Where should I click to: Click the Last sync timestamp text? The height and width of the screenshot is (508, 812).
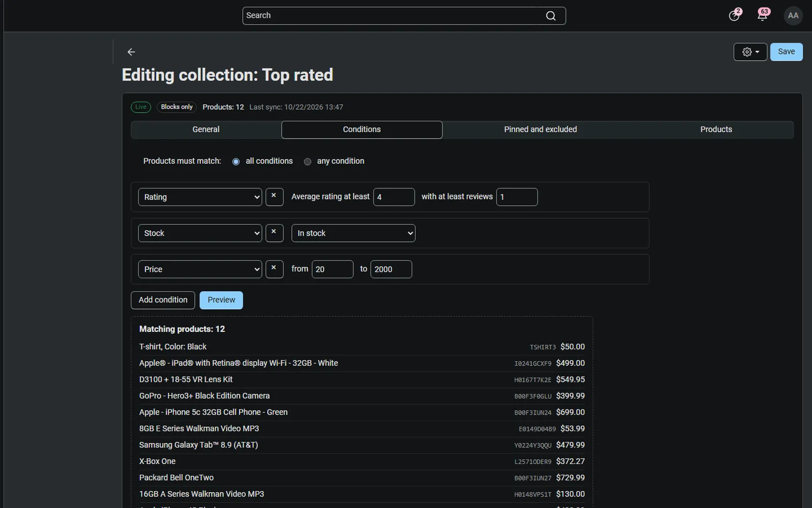tap(296, 107)
